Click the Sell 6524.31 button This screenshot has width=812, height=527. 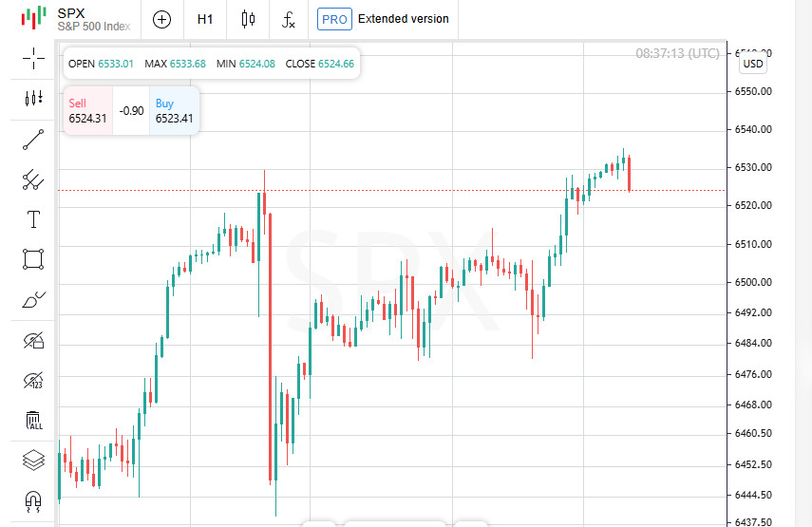tap(87, 111)
